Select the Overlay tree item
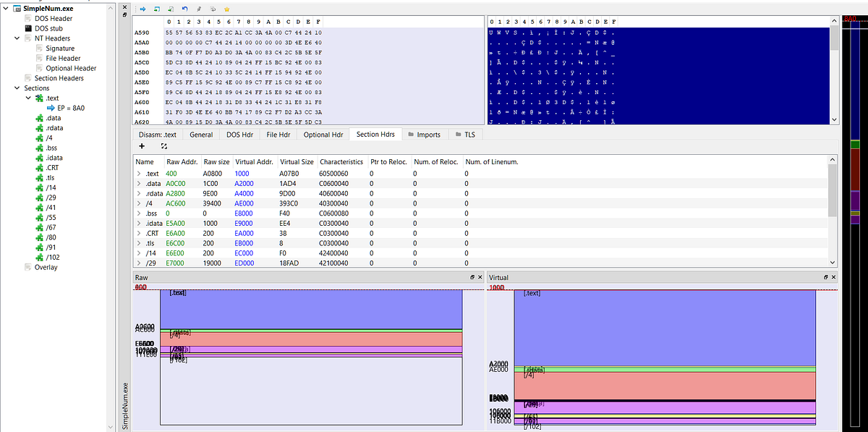This screenshot has height=432, width=868. [x=46, y=267]
